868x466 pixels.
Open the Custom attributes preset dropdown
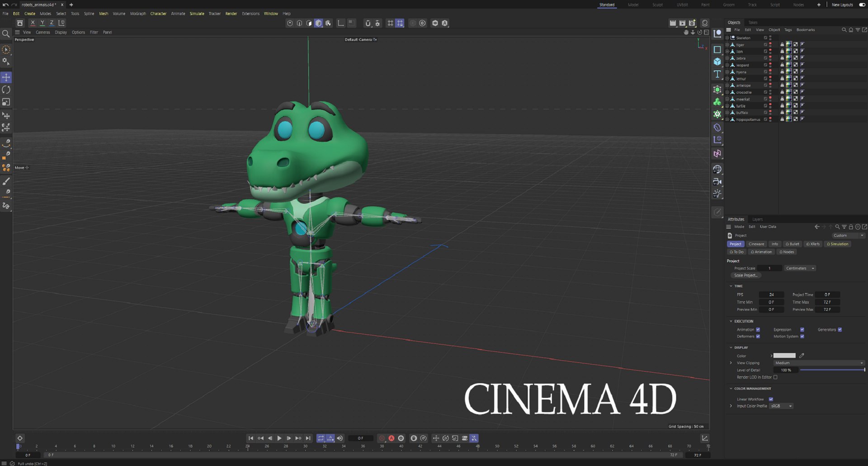coord(849,235)
